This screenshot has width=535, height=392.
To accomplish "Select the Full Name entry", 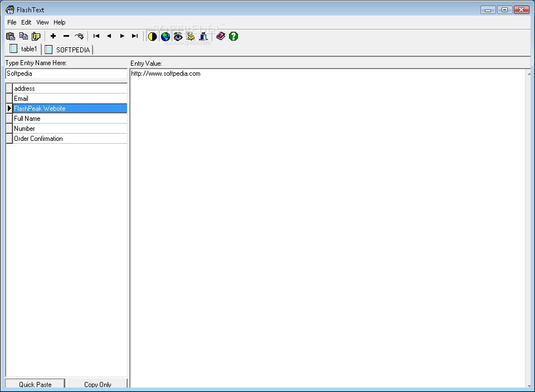I will 70,119.
